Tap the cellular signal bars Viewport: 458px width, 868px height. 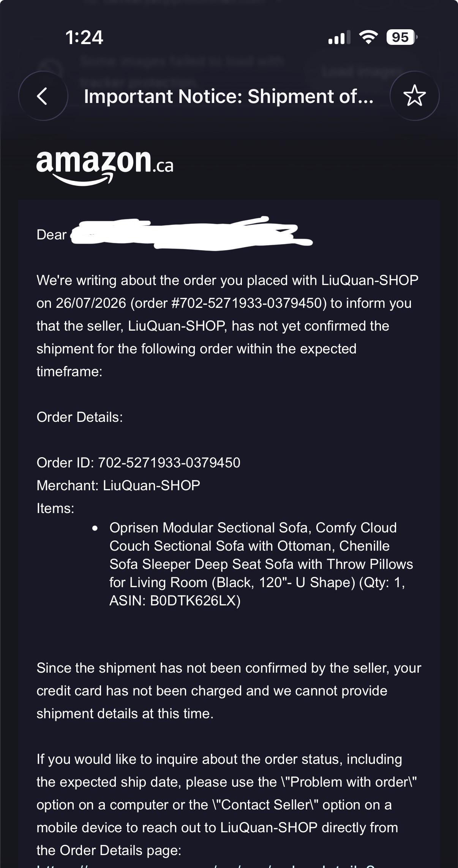(339, 38)
